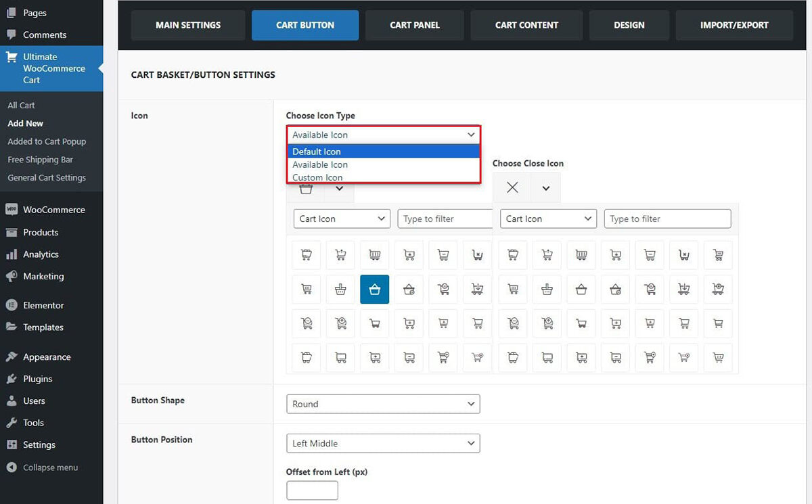
Task: Open Cart Icon category dropdown under Choose Close Icon
Action: point(548,219)
